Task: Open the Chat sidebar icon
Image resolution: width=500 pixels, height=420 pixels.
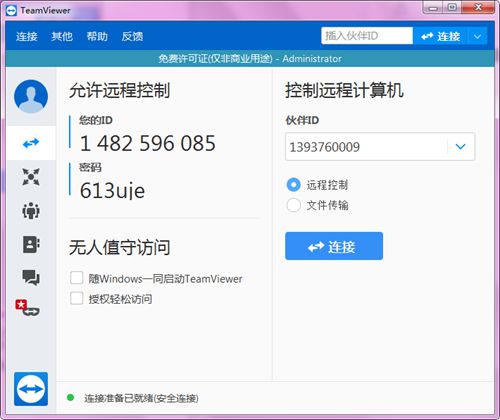Action: [x=31, y=277]
